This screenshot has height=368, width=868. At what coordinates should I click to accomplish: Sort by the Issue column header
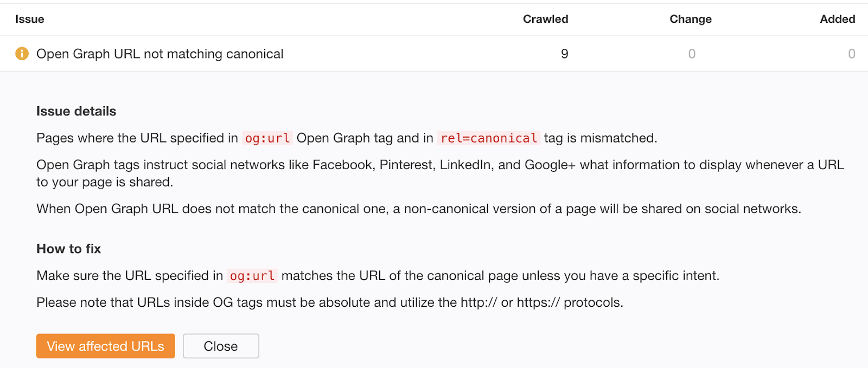coord(30,19)
